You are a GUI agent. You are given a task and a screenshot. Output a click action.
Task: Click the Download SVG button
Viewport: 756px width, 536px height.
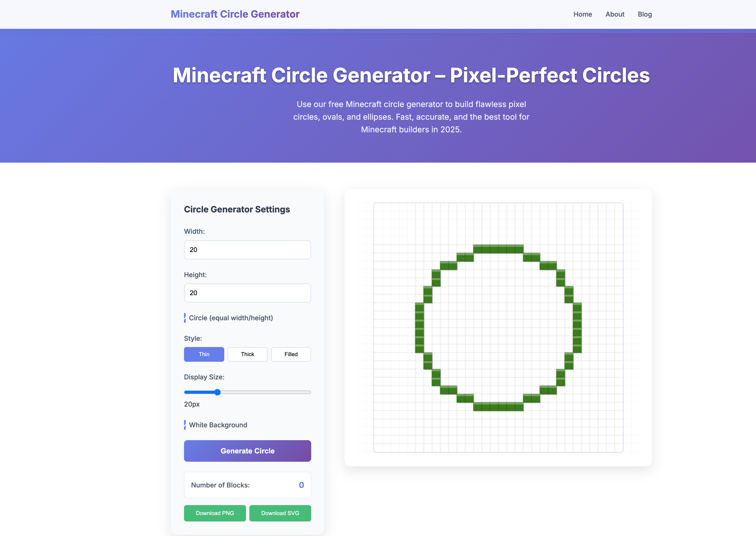click(x=280, y=513)
